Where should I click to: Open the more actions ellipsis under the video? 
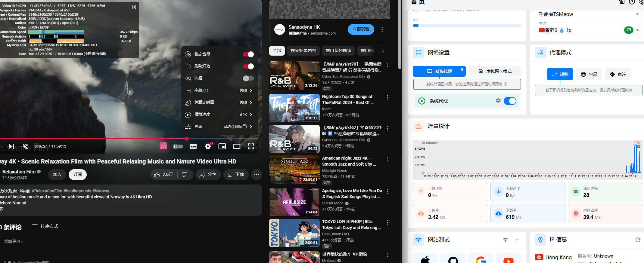(x=257, y=175)
